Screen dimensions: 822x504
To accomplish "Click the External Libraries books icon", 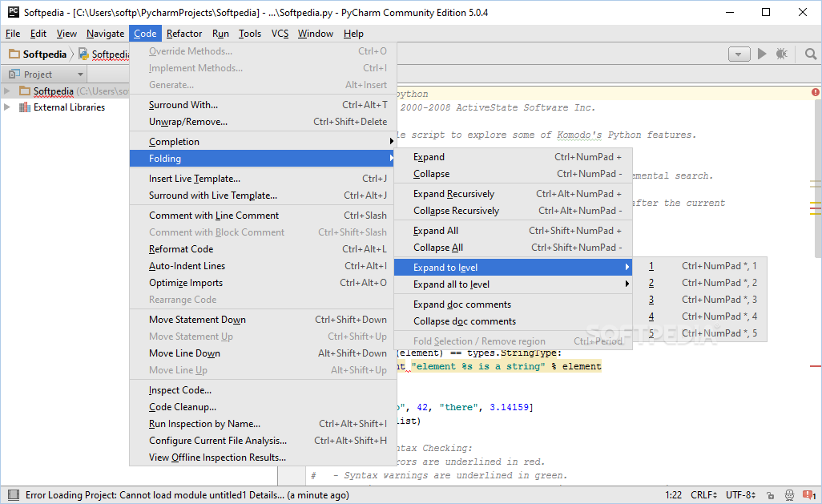I will (25, 107).
